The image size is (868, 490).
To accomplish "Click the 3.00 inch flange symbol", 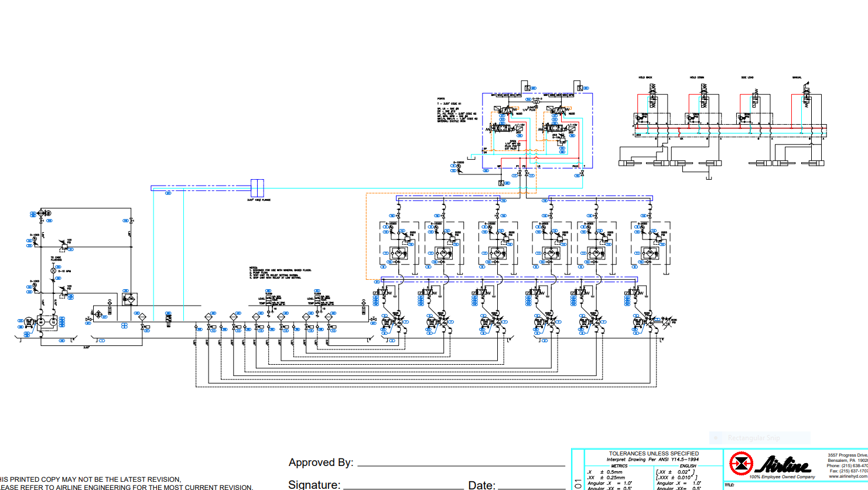I will coord(257,187).
